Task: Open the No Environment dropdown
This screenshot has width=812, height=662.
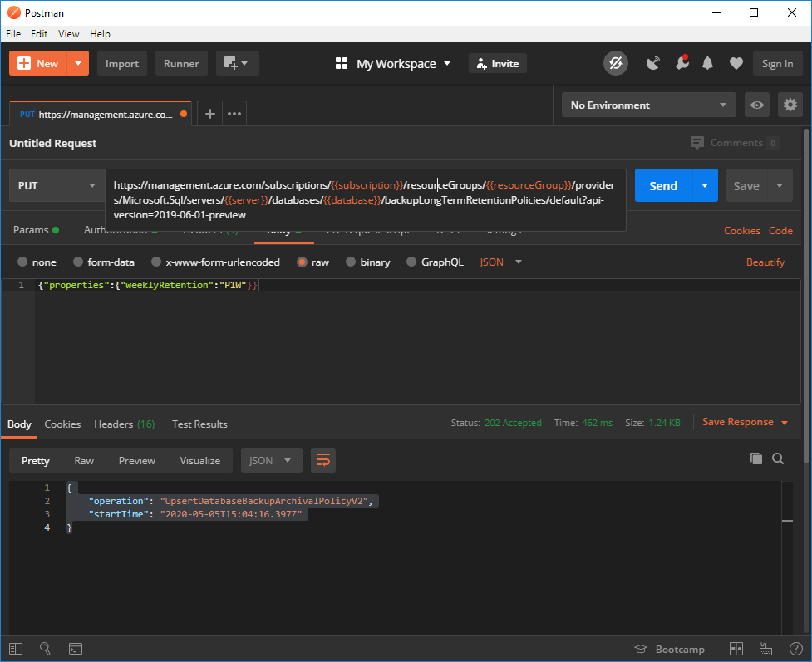Action: pos(648,105)
